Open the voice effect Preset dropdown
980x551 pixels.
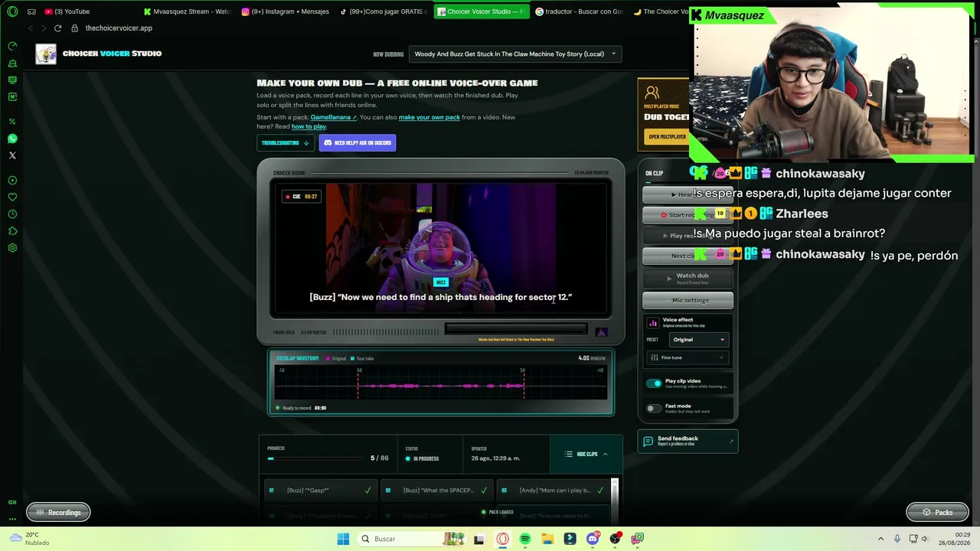pyautogui.click(x=698, y=340)
